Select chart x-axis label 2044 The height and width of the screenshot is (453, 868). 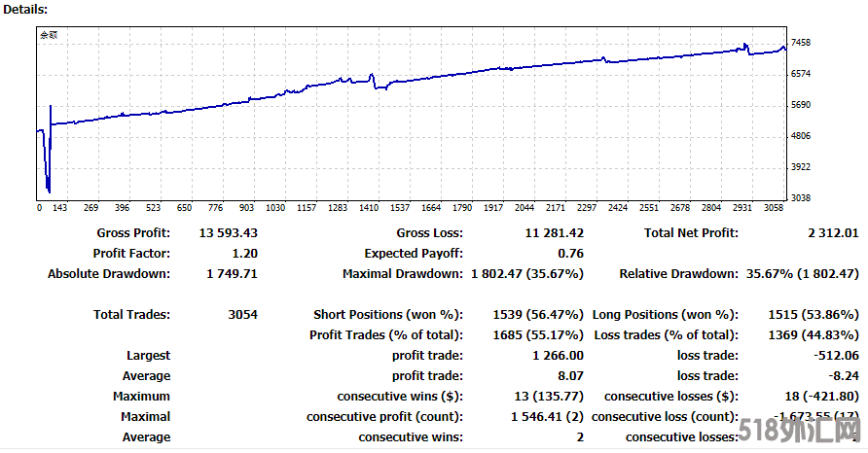[524, 207]
